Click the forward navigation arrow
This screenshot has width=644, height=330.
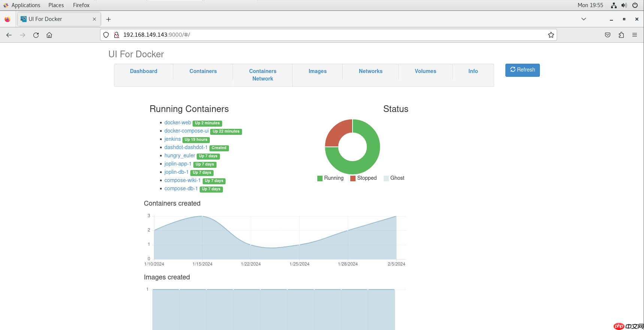point(22,35)
